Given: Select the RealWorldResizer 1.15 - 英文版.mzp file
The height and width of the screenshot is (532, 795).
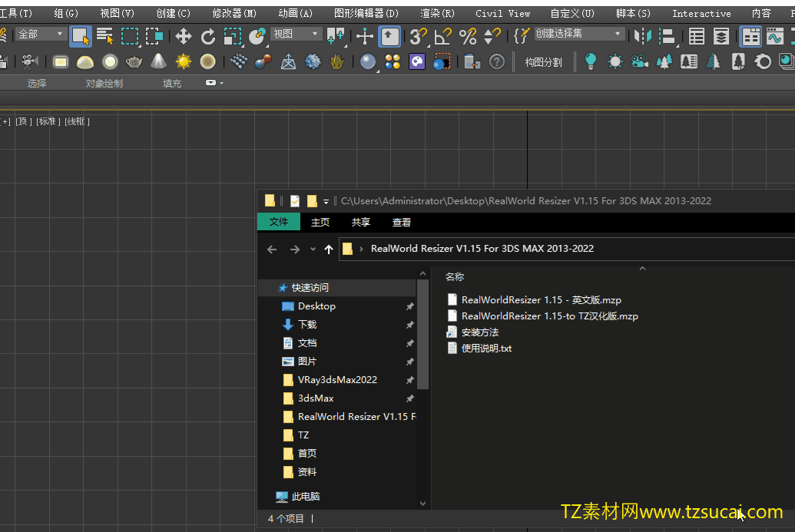Looking at the screenshot, I should [x=541, y=300].
